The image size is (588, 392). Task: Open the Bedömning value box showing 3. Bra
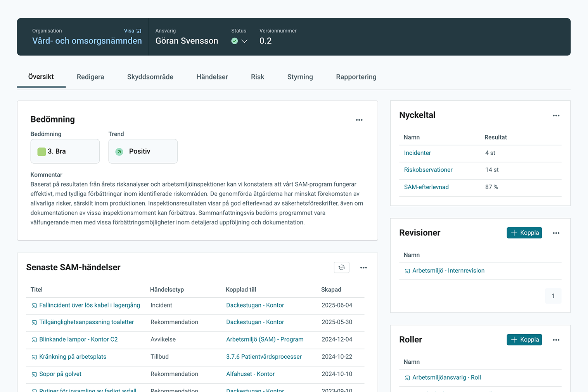pos(65,151)
